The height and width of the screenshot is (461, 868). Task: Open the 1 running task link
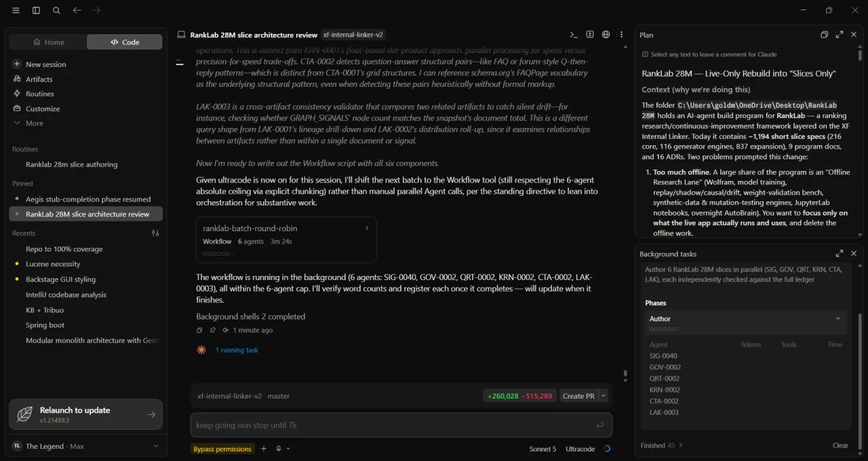[x=237, y=350]
